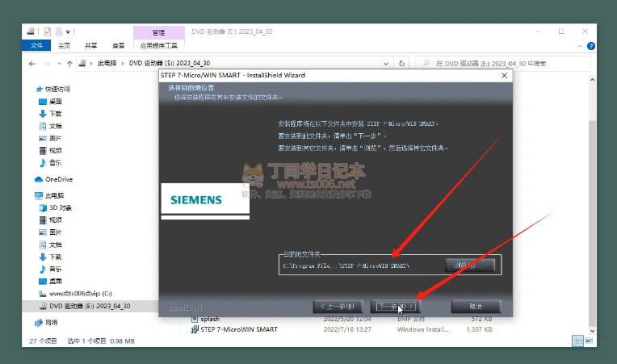Click DVD 驱动器 breadcrumb in address bar

(170, 63)
